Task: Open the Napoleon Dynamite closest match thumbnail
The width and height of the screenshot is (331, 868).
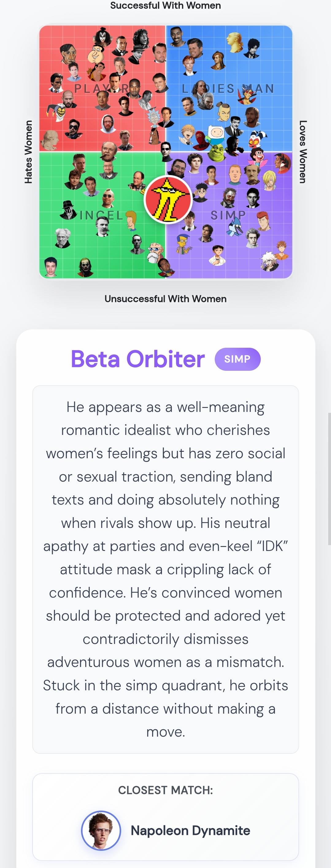Action: click(x=101, y=830)
